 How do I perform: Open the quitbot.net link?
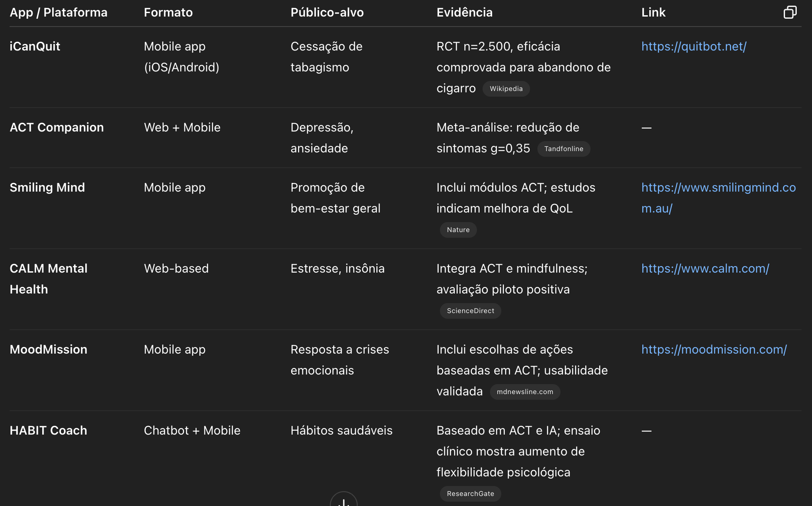tap(694, 46)
